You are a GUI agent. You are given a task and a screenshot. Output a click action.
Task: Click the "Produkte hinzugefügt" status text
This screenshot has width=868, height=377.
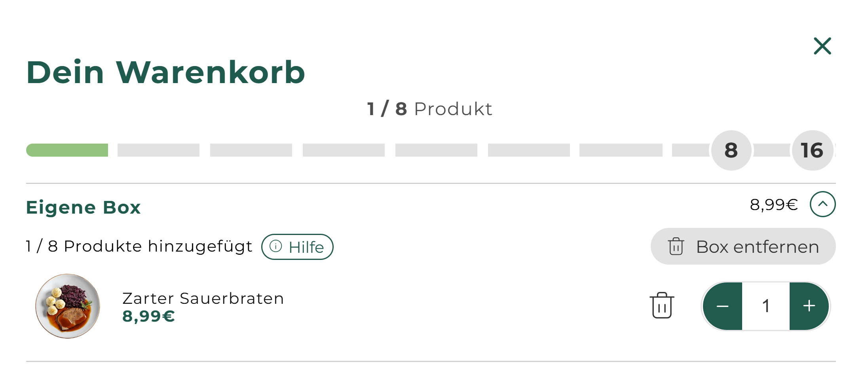pyautogui.click(x=139, y=246)
